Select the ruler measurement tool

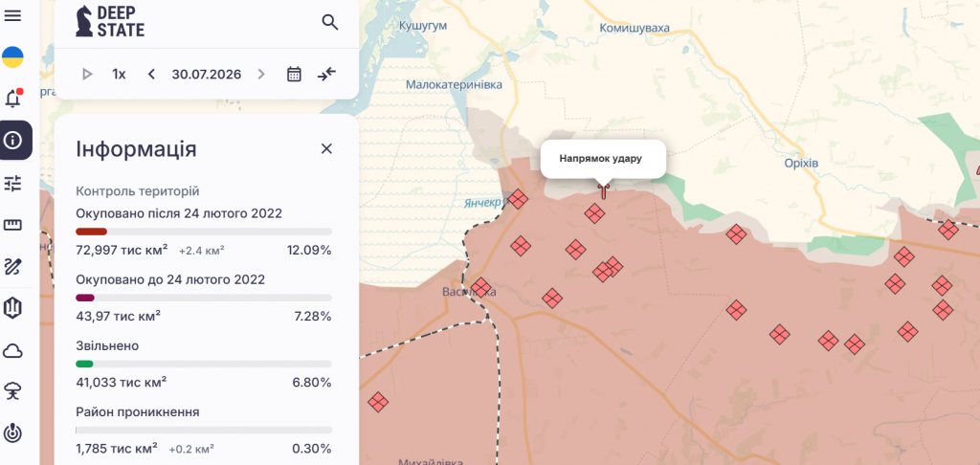(12, 225)
